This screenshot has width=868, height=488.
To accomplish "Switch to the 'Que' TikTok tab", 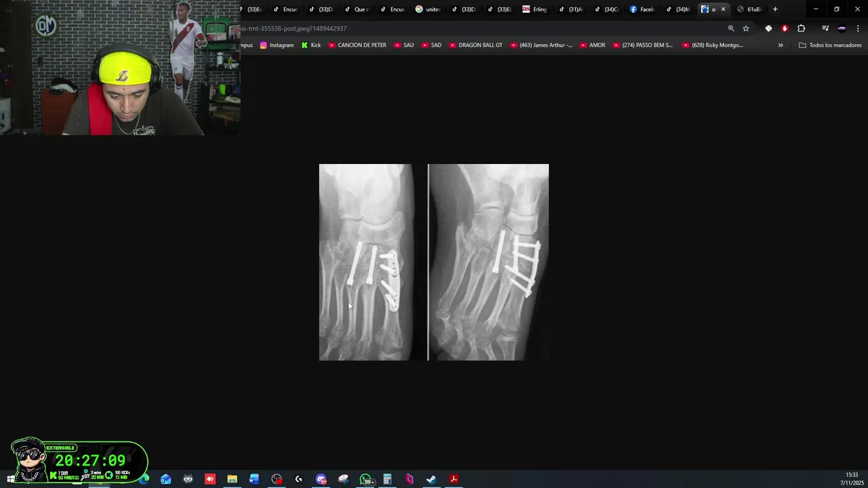I will [357, 9].
